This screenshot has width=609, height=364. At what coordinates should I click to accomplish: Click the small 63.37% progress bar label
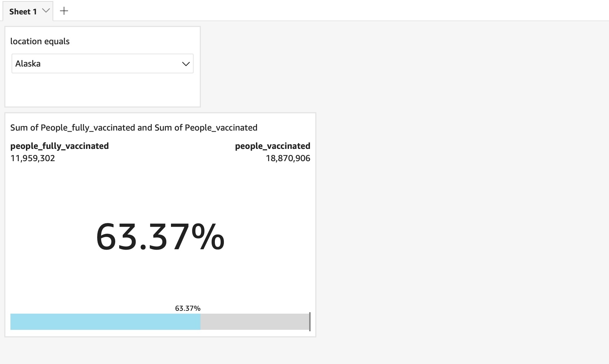(188, 308)
